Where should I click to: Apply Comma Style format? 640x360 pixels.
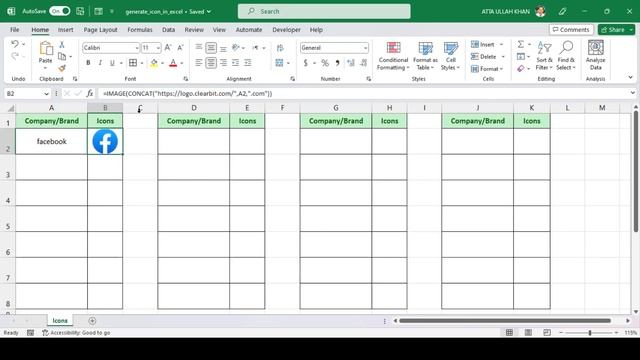point(337,63)
